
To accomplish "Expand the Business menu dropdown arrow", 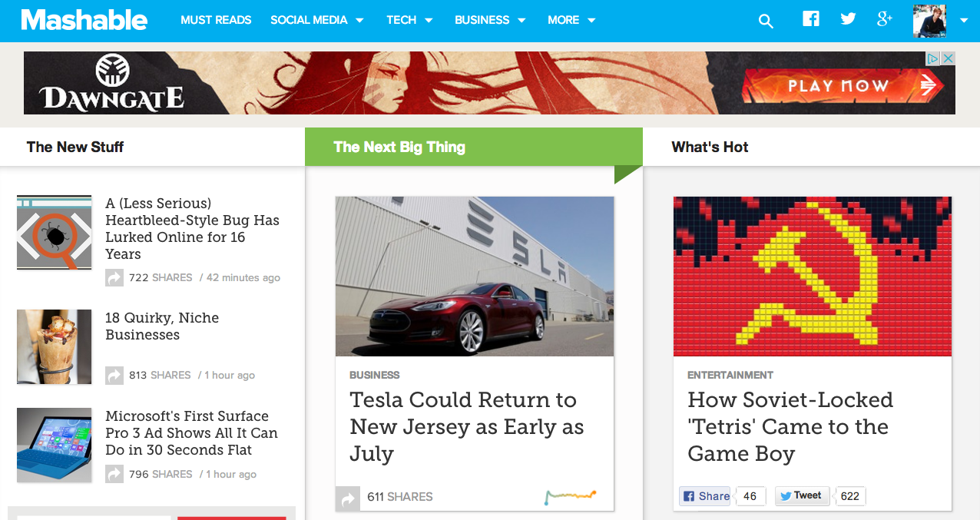I will (x=521, y=21).
